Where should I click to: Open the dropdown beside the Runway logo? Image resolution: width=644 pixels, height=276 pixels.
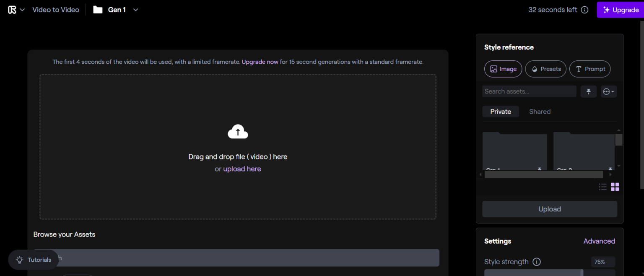22,10
